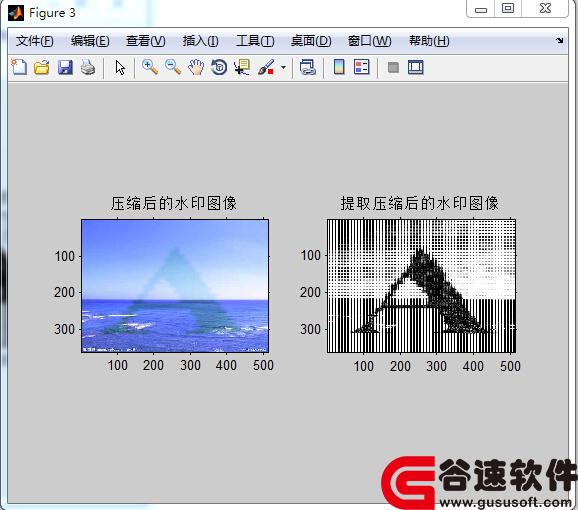Select the Edit Plot arrow tool
The width and height of the screenshot is (578, 510).
coord(120,68)
